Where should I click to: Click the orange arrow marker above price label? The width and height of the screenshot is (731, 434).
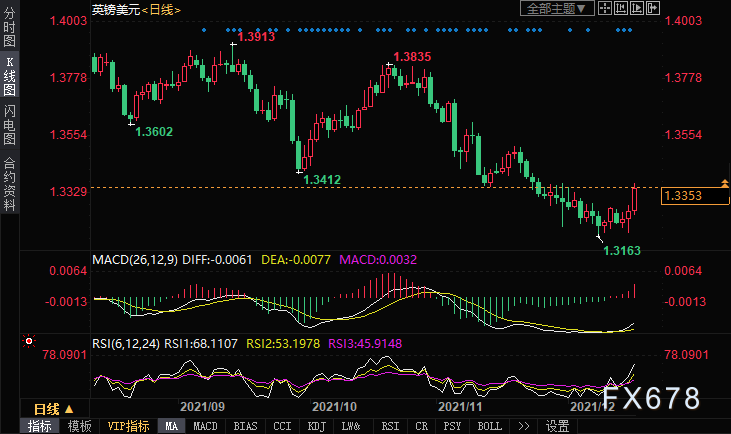[x=724, y=184]
